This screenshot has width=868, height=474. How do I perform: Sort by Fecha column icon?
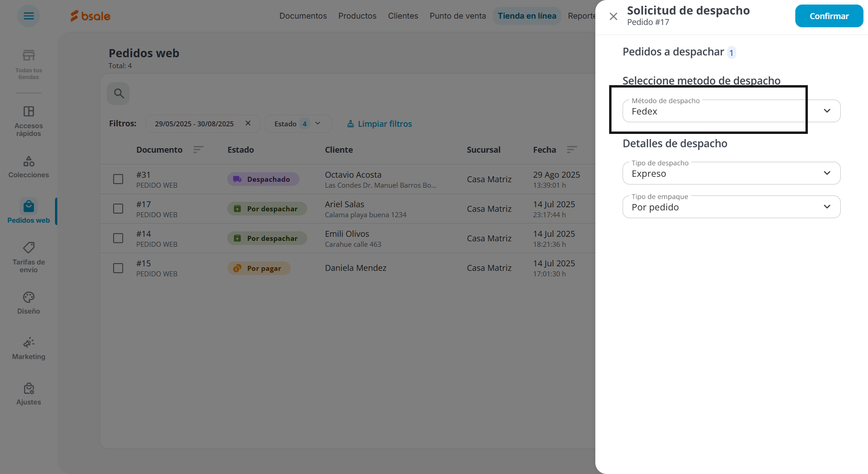(x=572, y=150)
